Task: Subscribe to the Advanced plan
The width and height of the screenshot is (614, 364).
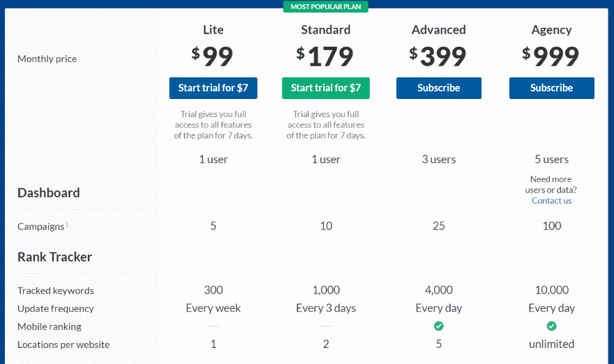Action: pos(439,88)
